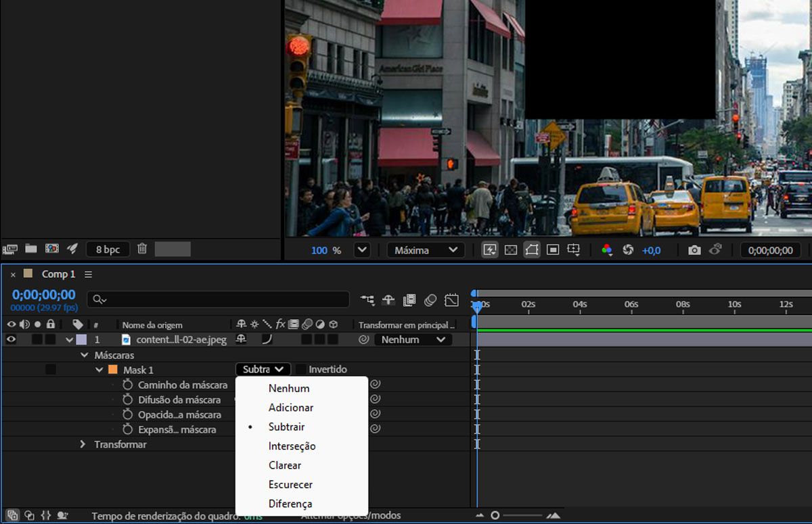This screenshot has height=524, width=812.
Task: Hide the content jpeg layer with eye icon
Action: 11,339
